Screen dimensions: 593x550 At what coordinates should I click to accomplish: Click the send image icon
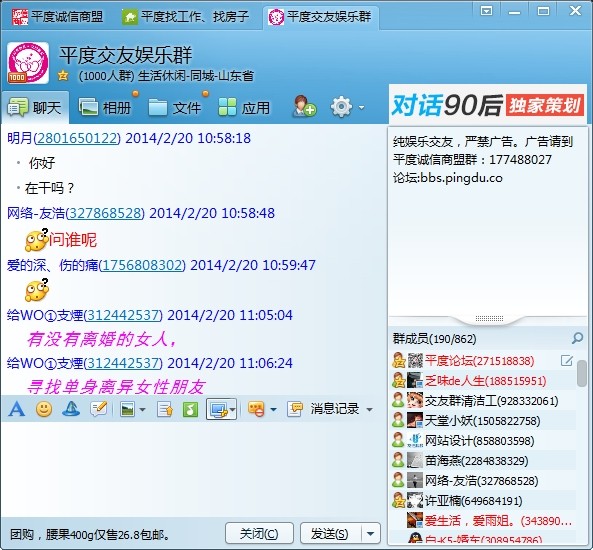[128, 409]
